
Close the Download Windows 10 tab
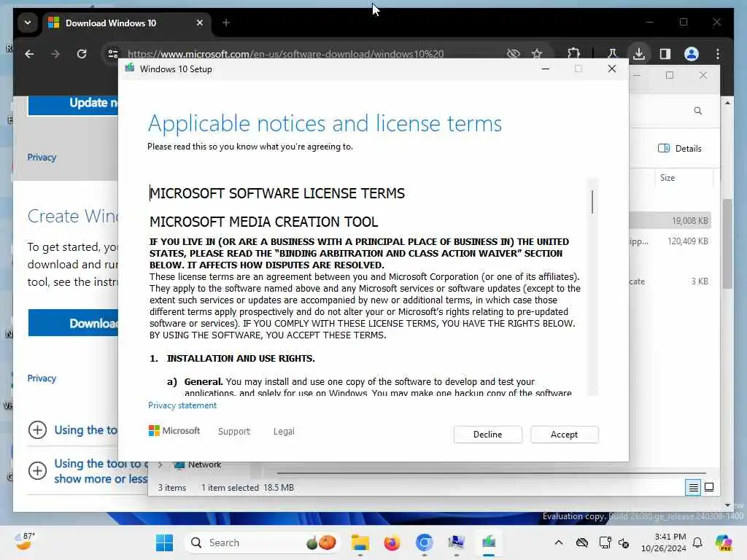pyautogui.click(x=200, y=23)
